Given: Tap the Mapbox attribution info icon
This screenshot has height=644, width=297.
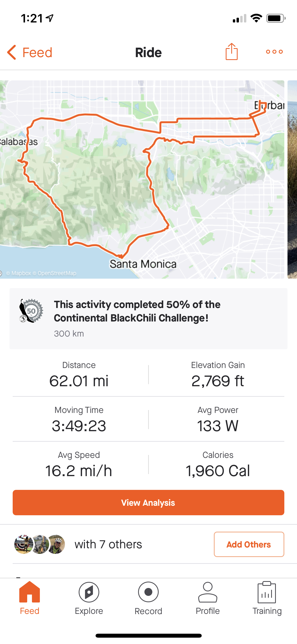Looking at the screenshot, I should [x=1, y=273].
